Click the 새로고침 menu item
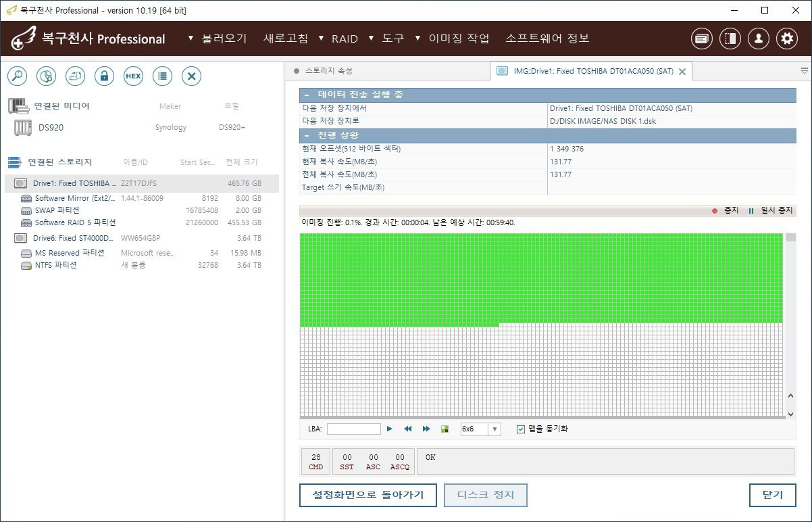The image size is (812, 522). (286, 39)
